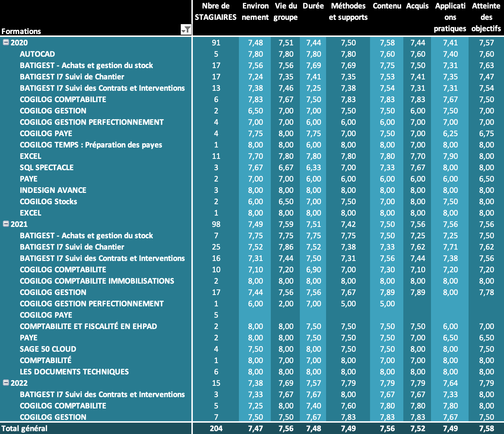The width and height of the screenshot is (504, 434).
Task: Select the Atteinte des objectifs column header
Action: pyautogui.click(x=486, y=17)
